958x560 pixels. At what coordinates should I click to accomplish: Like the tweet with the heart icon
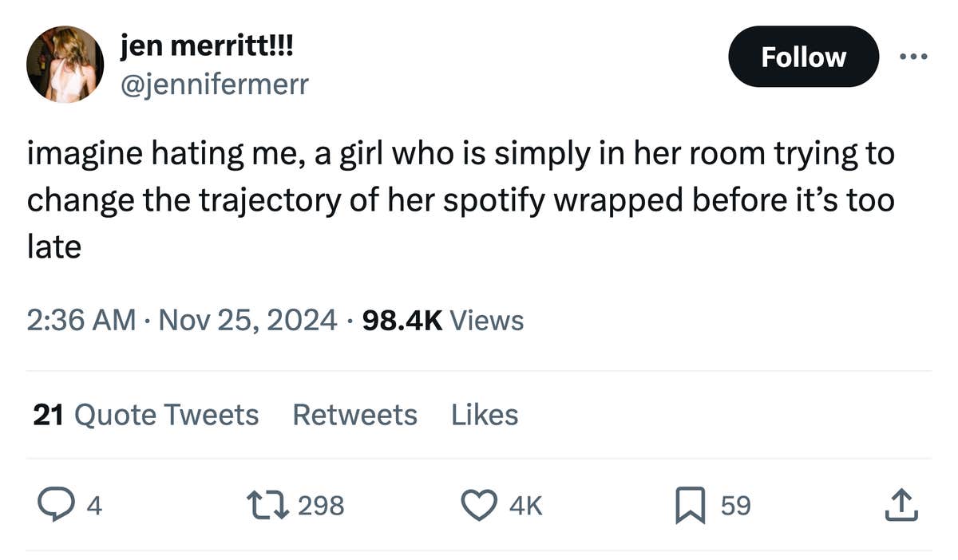coord(479,505)
